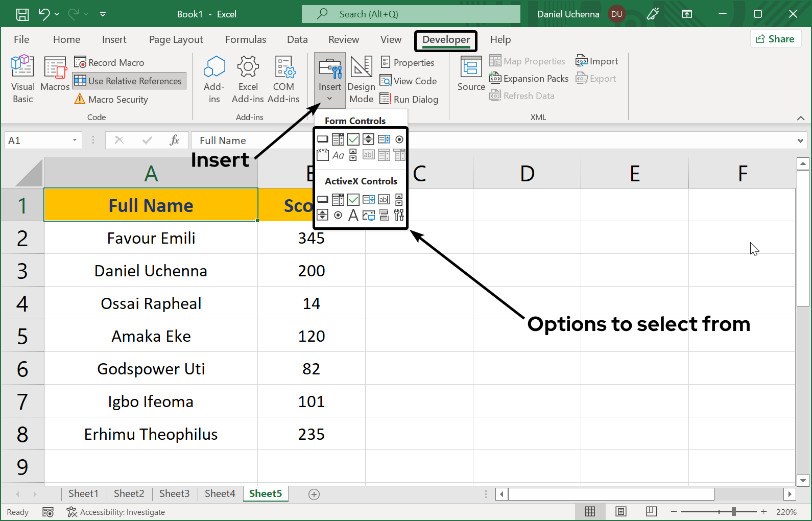
Task: Adjust the zoom slider handle
Action: click(733, 512)
